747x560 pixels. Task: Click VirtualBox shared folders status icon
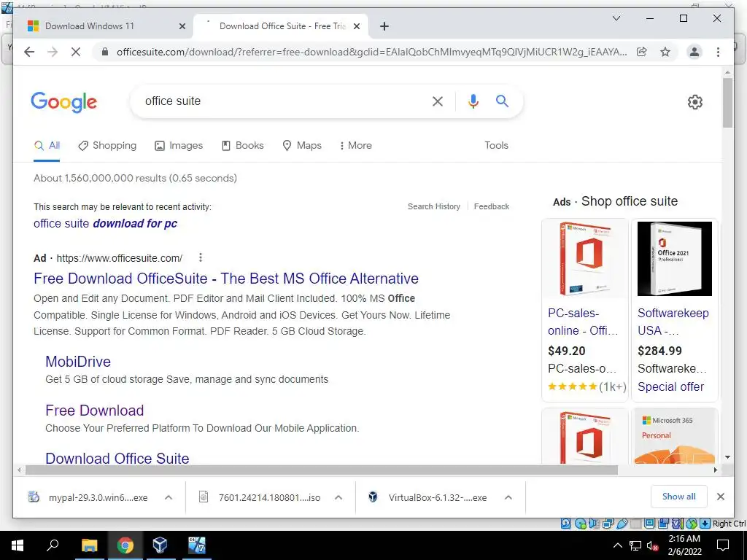(x=636, y=524)
